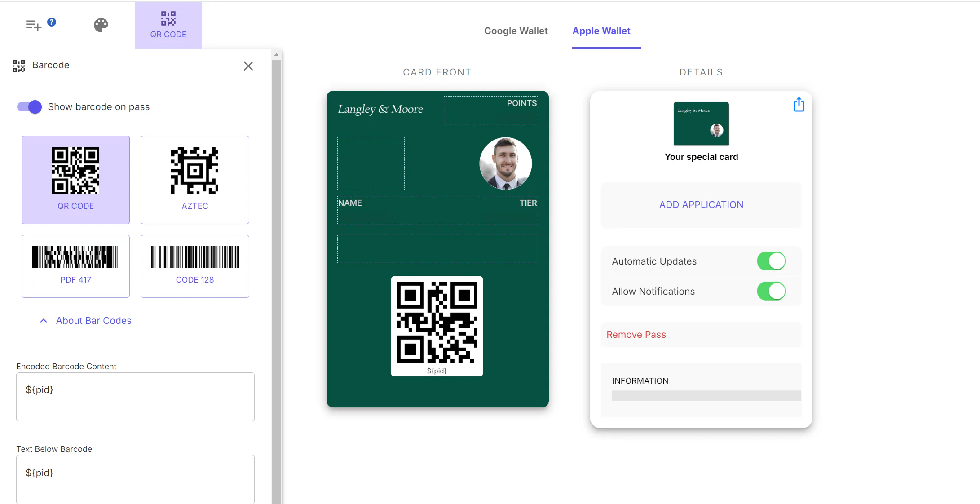
Task: Edit the Text Below Barcode field
Action: (x=135, y=479)
